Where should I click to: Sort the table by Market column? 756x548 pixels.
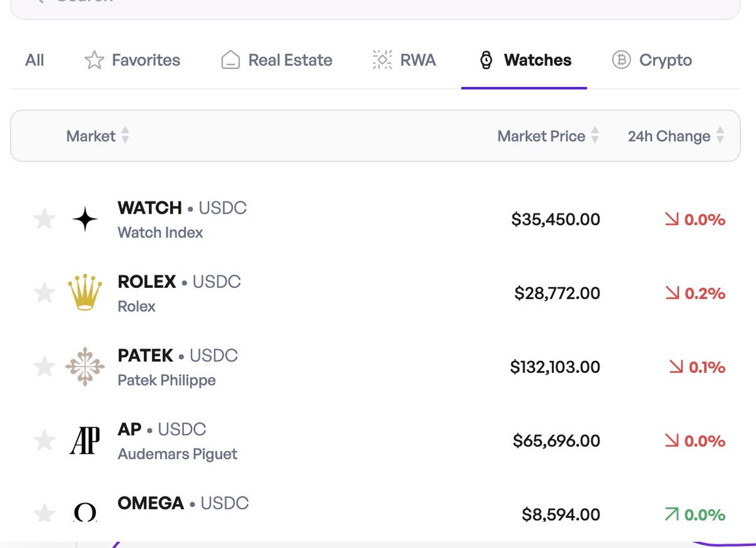(98, 136)
